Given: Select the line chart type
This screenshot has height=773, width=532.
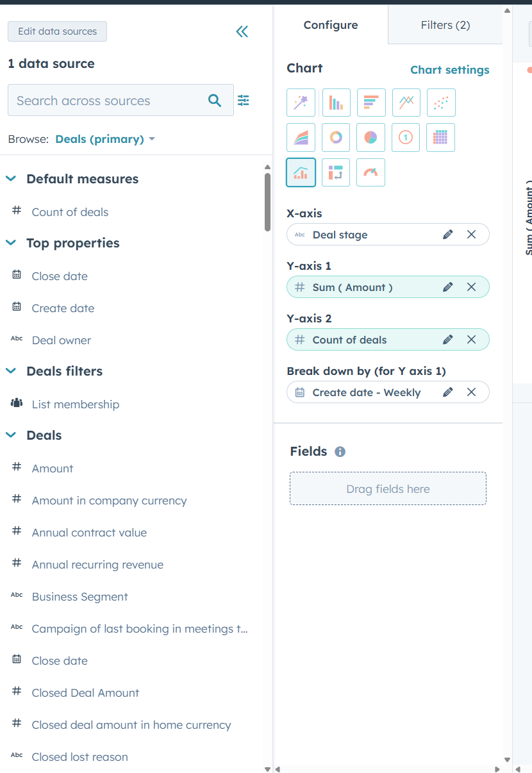Looking at the screenshot, I should 406,103.
